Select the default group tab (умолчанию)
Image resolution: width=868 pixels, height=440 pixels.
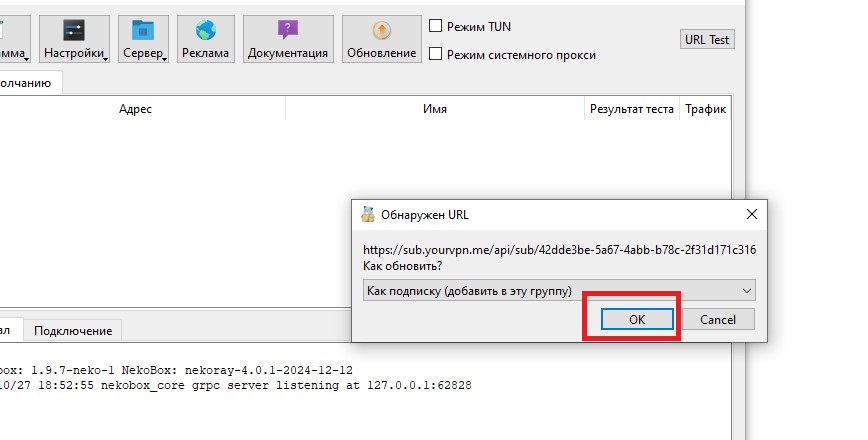point(30,83)
